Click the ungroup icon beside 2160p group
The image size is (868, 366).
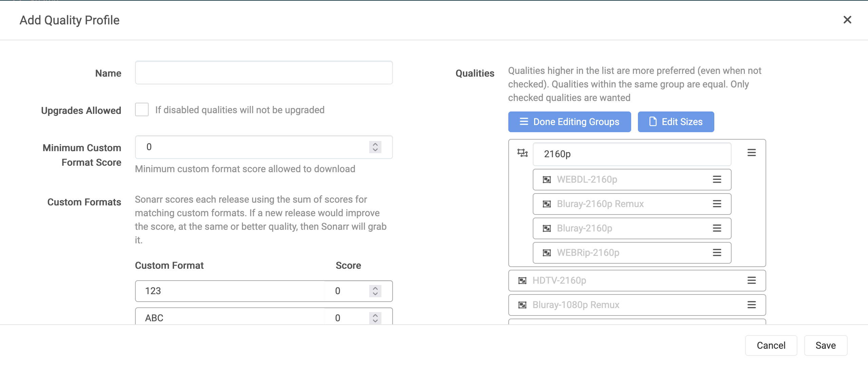pos(522,153)
